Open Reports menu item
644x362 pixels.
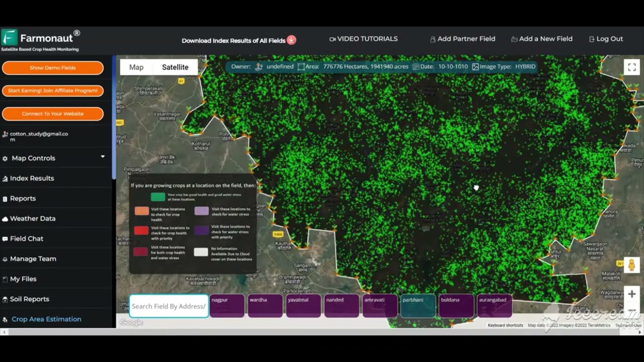click(x=23, y=199)
